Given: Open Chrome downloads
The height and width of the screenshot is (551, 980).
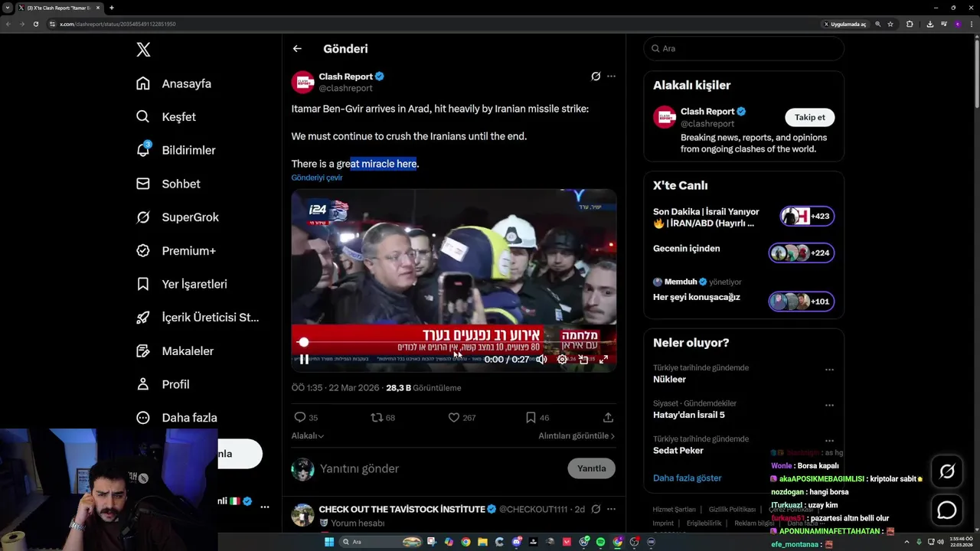Looking at the screenshot, I should (929, 24).
